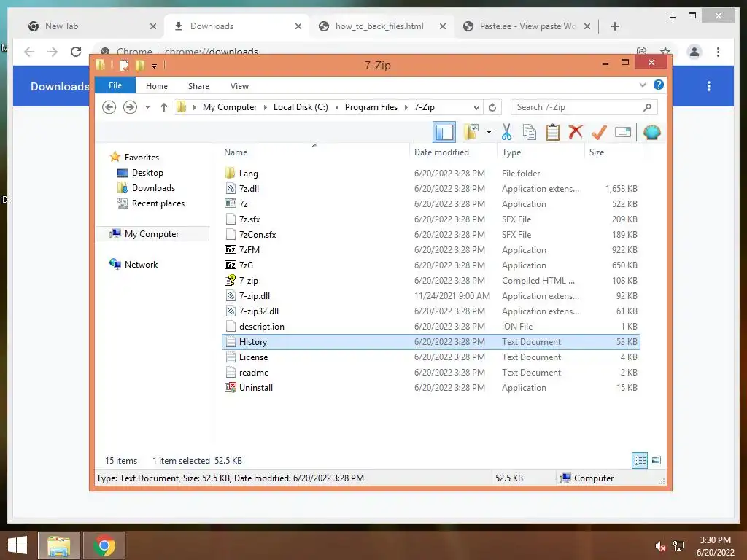Screen dimensions: 747x560
Task: Switch to how_to_back_files.html Chrome tab
Action: tap(379, 26)
